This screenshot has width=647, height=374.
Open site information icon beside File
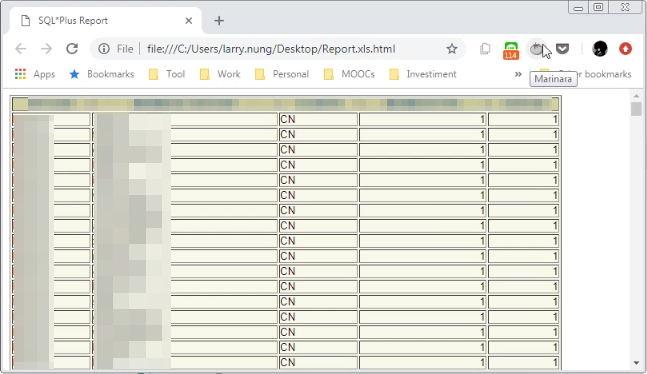[104, 49]
